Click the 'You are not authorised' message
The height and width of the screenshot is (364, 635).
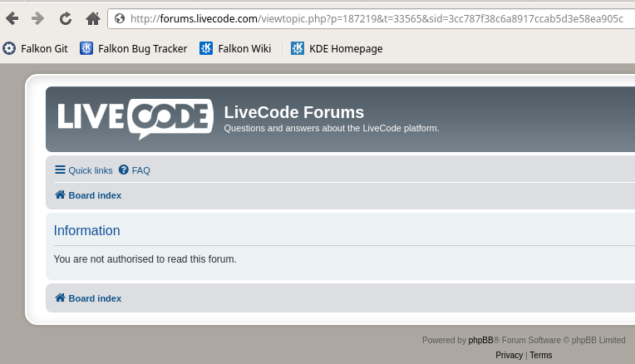click(145, 259)
